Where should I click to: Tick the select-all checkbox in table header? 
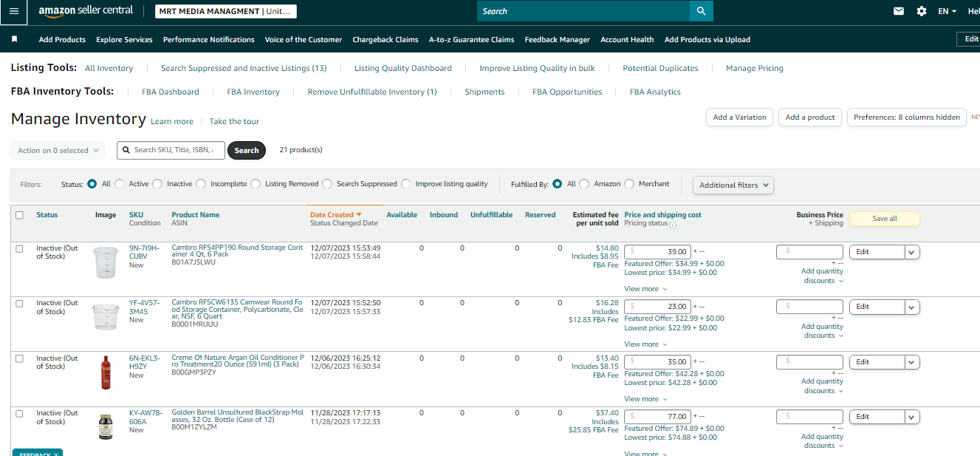[x=19, y=215]
